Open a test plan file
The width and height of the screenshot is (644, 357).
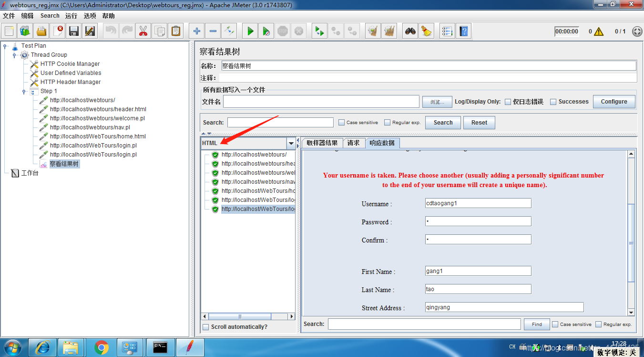[41, 31]
